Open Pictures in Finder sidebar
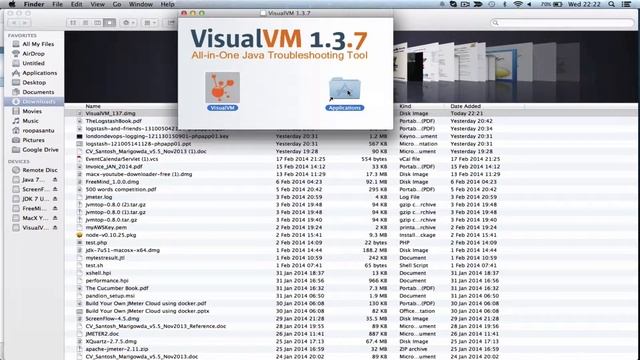 point(33,140)
